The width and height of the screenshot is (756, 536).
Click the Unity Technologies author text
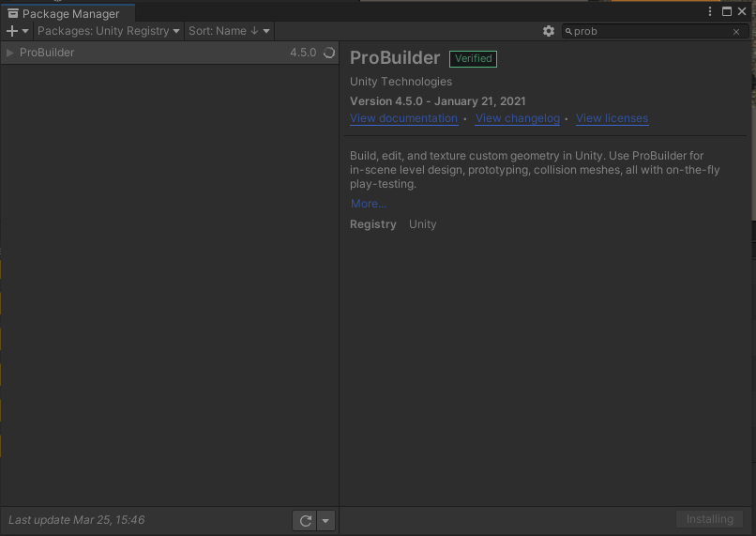click(x=401, y=82)
